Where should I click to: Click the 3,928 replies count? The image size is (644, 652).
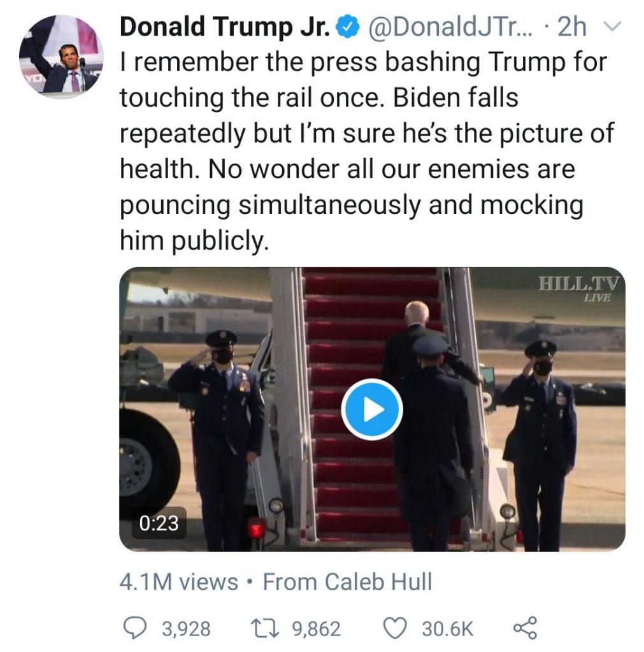(185, 629)
